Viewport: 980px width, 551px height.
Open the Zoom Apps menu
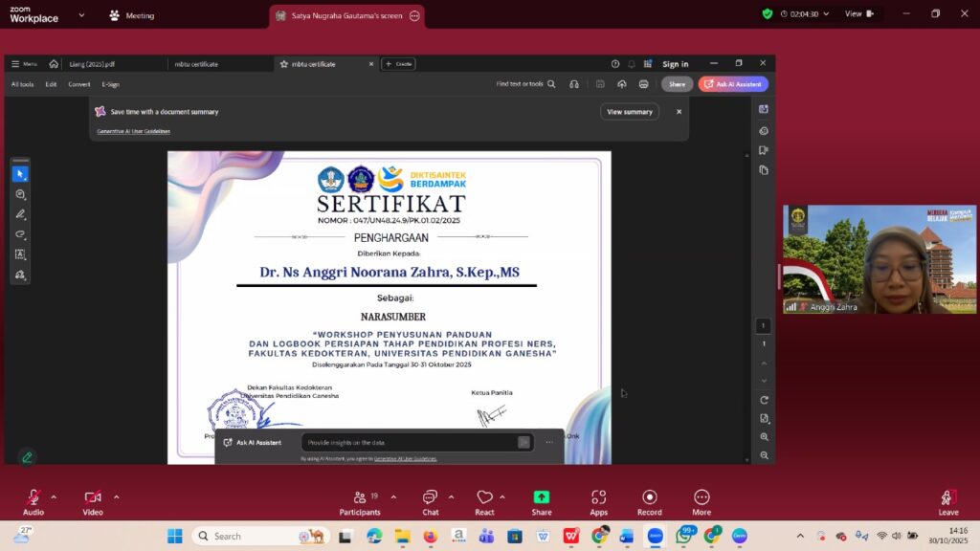(598, 497)
